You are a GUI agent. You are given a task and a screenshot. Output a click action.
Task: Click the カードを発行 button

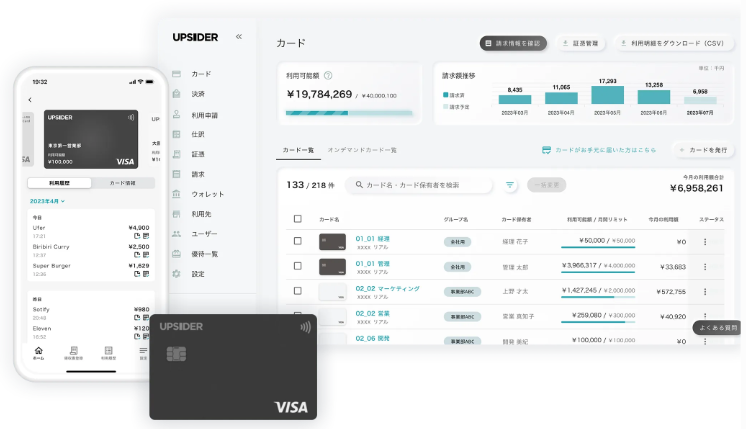tap(706, 150)
